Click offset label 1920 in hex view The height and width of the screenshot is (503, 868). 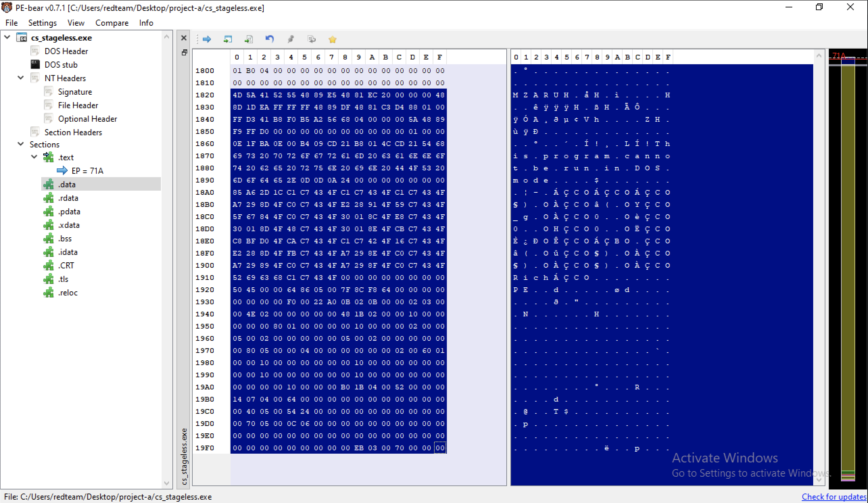tap(204, 289)
